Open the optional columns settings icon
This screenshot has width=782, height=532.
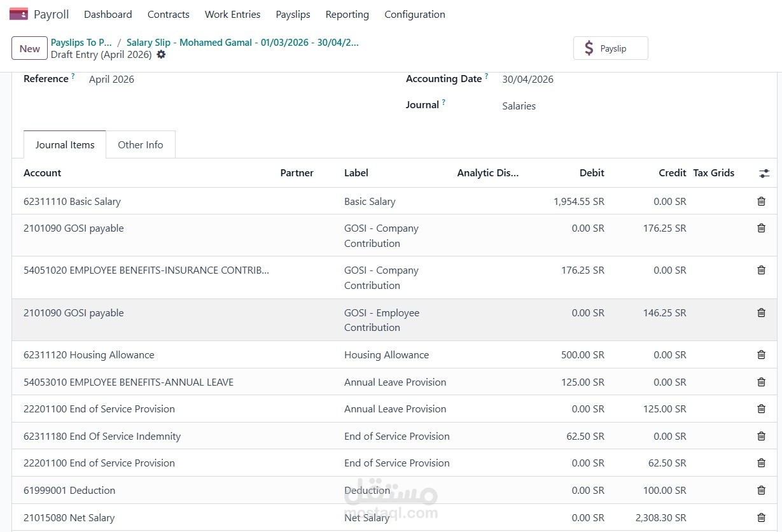(764, 173)
